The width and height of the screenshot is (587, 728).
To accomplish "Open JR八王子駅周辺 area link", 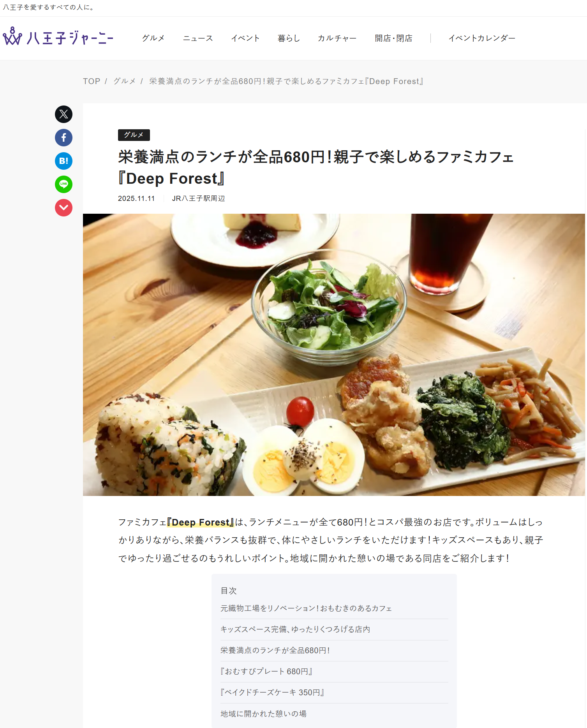I will coord(199,199).
